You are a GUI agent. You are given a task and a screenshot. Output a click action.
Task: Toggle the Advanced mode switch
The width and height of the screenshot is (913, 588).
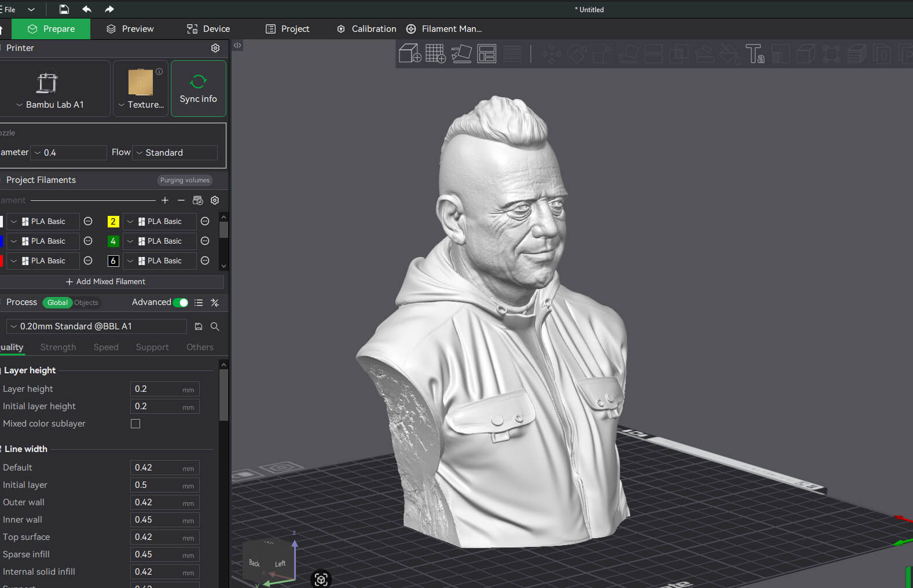tap(181, 303)
